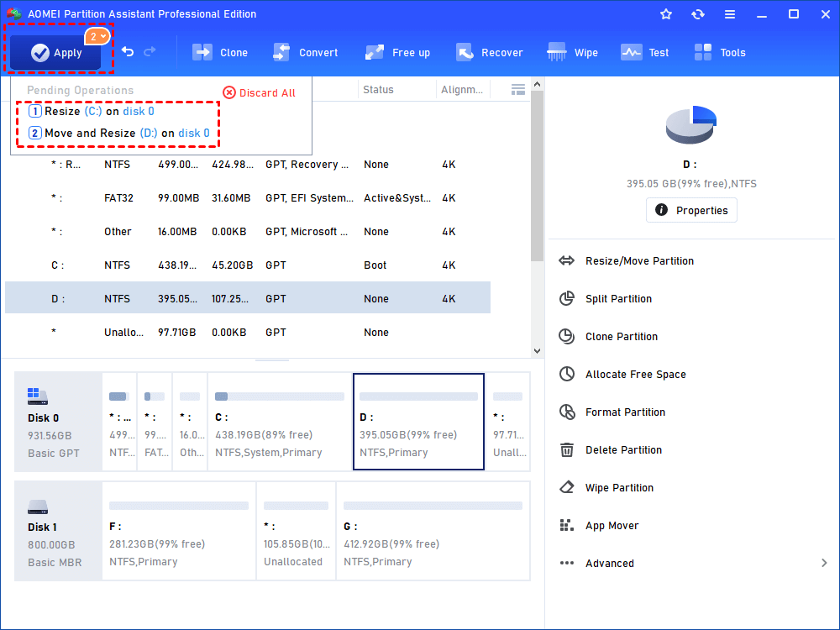Open the Convert menu
Screen dimensions: 840x630
(305, 52)
